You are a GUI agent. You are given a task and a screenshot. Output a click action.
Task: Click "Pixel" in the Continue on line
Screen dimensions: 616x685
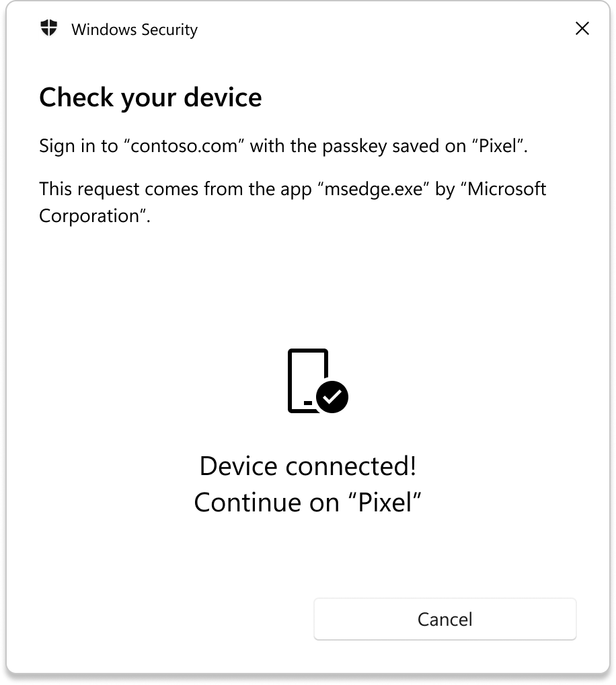pos(385,503)
